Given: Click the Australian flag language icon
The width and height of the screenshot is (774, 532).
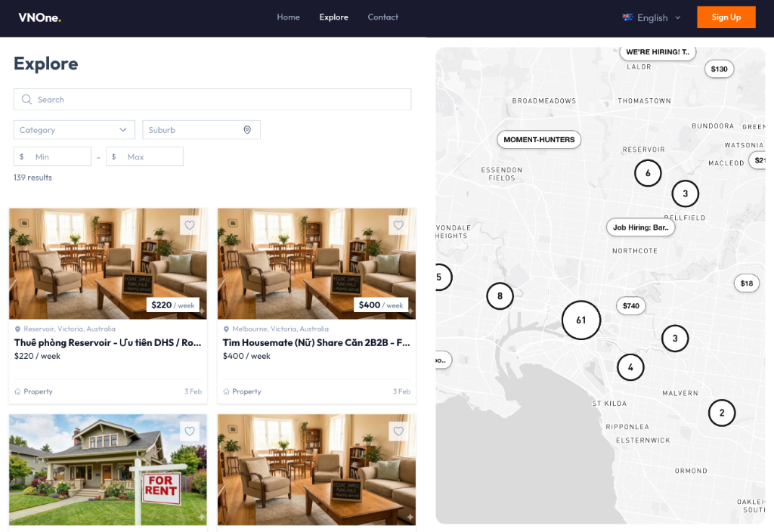Looking at the screenshot, I should pyautogui.click(x=627, y=17).
